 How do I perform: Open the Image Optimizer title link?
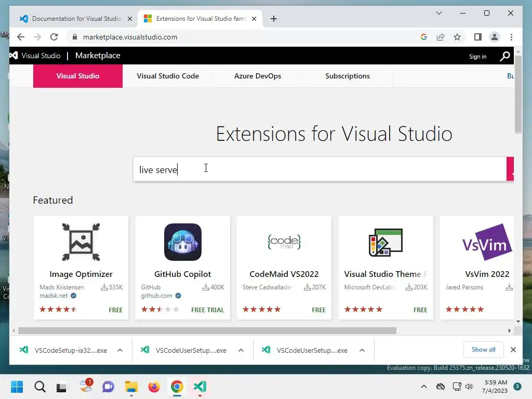click(81, 274)
